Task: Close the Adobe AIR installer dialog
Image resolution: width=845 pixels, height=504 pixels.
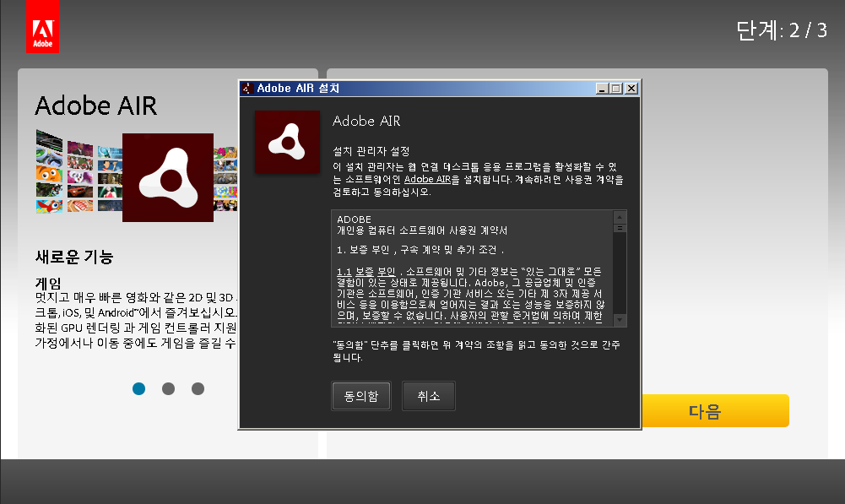Action: (631, 89)
